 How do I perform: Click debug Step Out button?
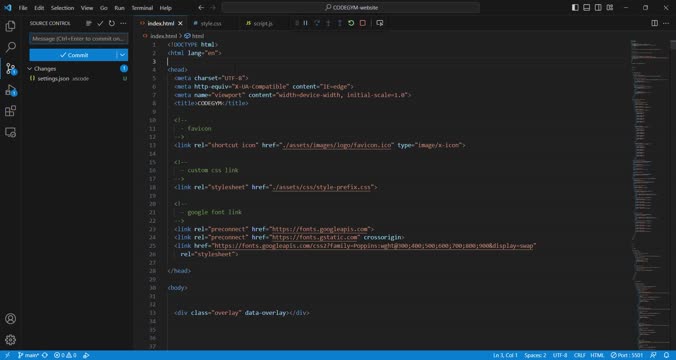click(340, 23)
